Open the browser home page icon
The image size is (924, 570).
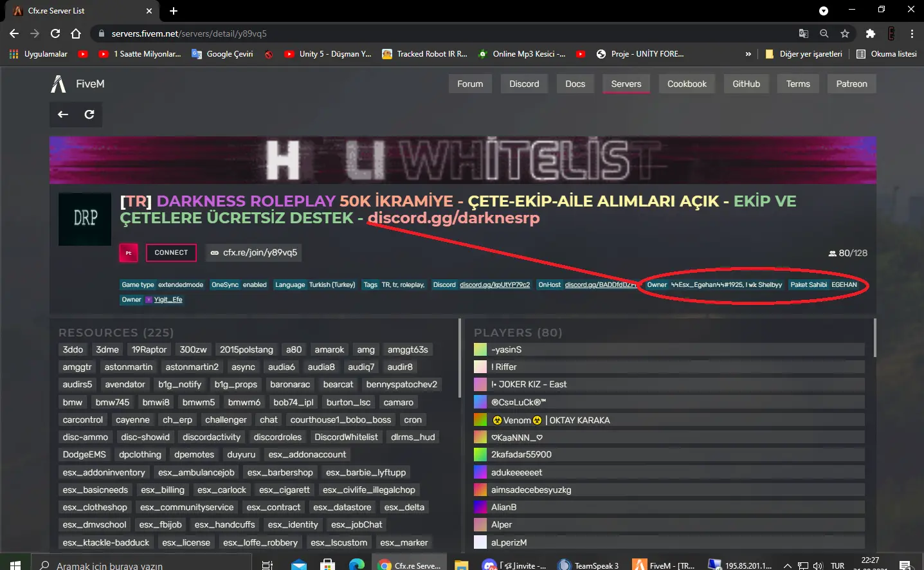(x=76, y=33)
